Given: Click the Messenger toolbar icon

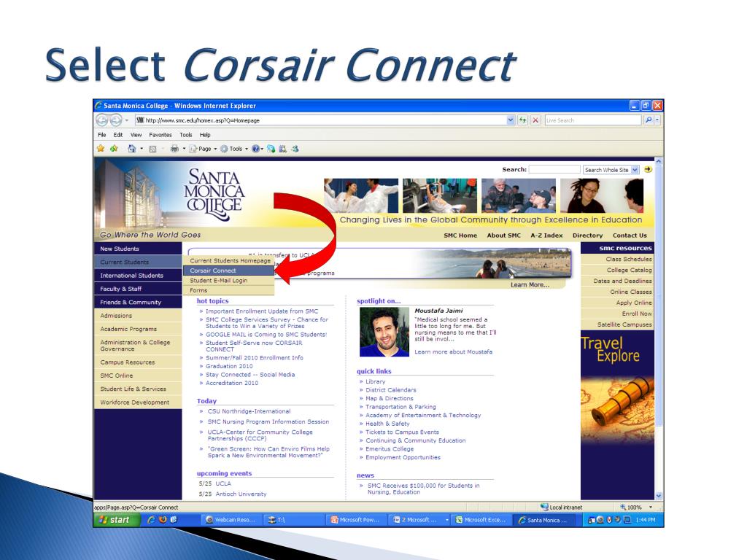Looking at the screenshot, I should (x=295, y=149).
